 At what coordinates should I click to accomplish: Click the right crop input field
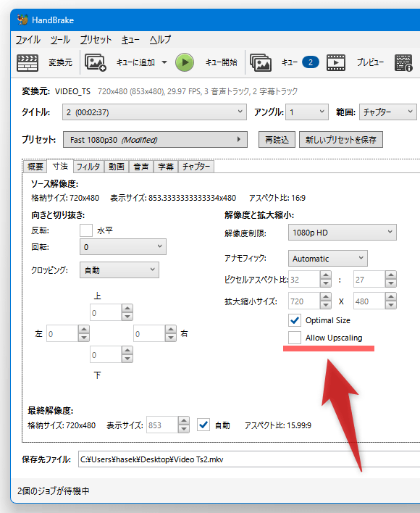[x=149, y=334]
